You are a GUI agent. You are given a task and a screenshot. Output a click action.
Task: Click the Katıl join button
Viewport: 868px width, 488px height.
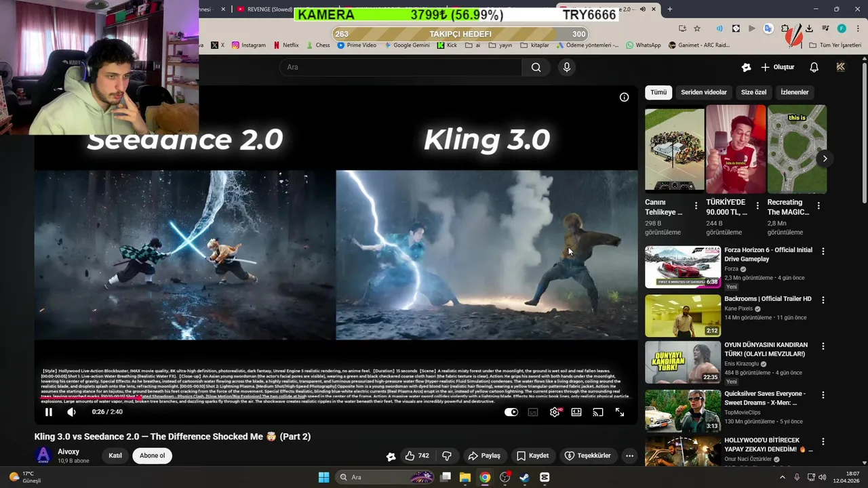[115, 455]
